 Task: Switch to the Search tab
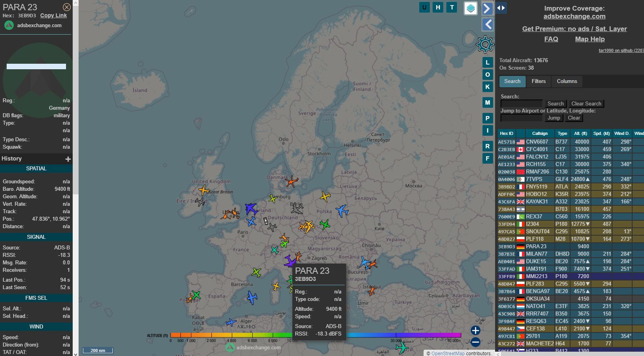(512, 81)
